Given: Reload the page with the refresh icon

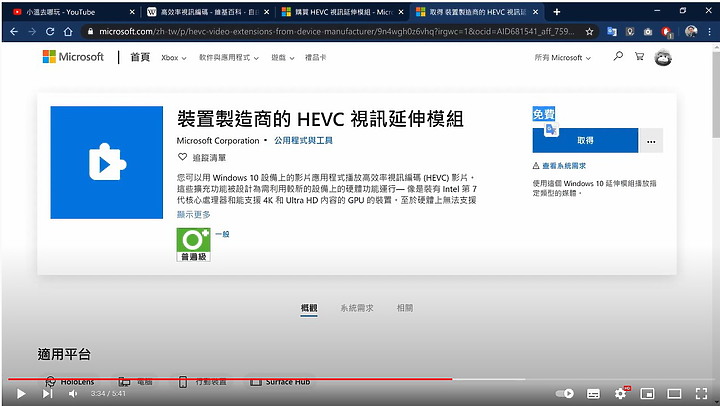Looking at the screenshot, I should click(50, 32).
